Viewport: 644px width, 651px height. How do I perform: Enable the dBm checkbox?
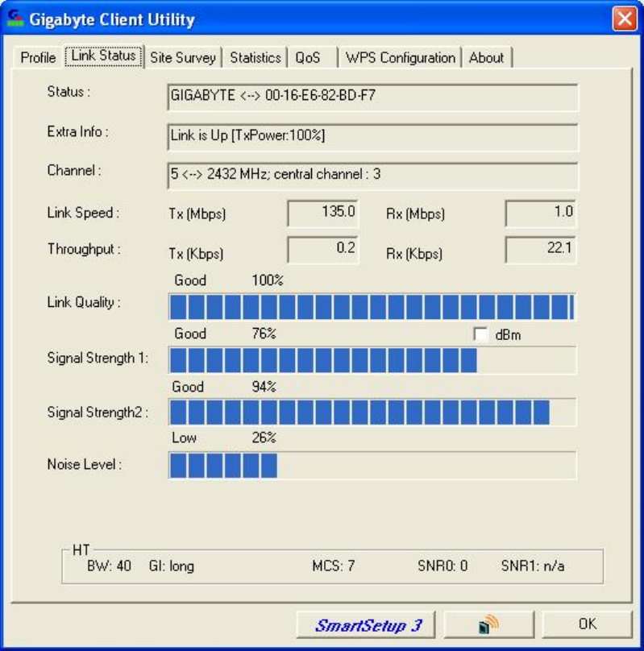pos(480,334)
